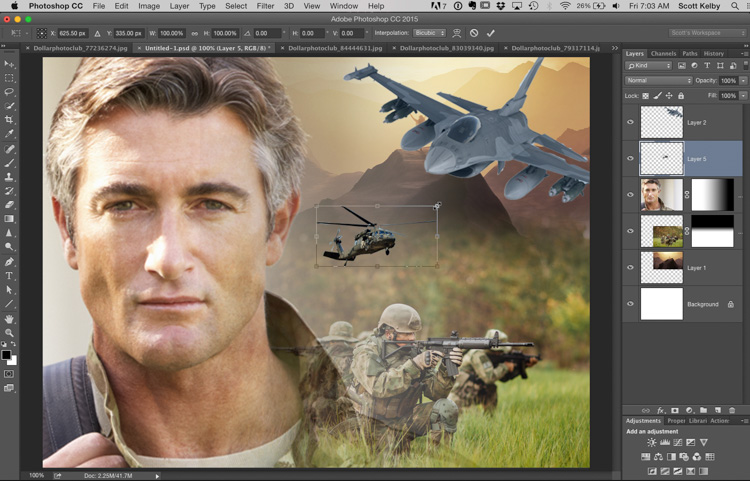Commit the transform with the checkmark icon
The height and width of the screenshot is (481, 750).
490,33
